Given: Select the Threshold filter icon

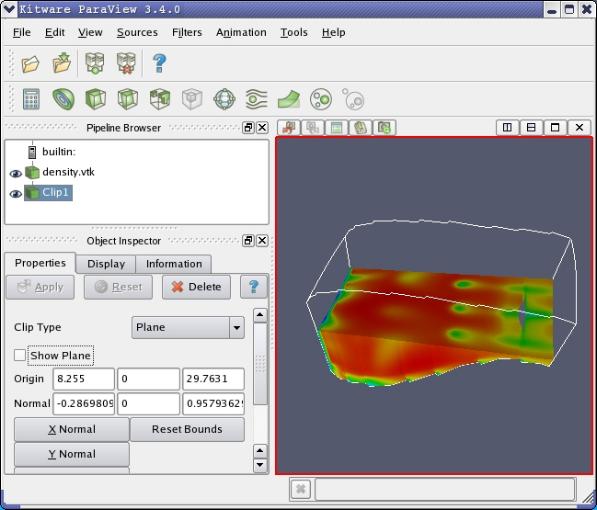Looking at the screenshot, I should pos(160,99).
